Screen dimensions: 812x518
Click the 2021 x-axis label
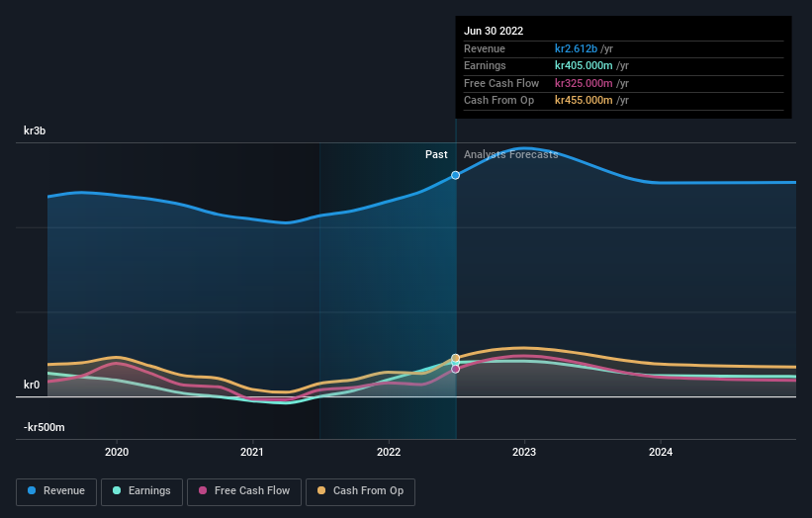tap(252, 453)
